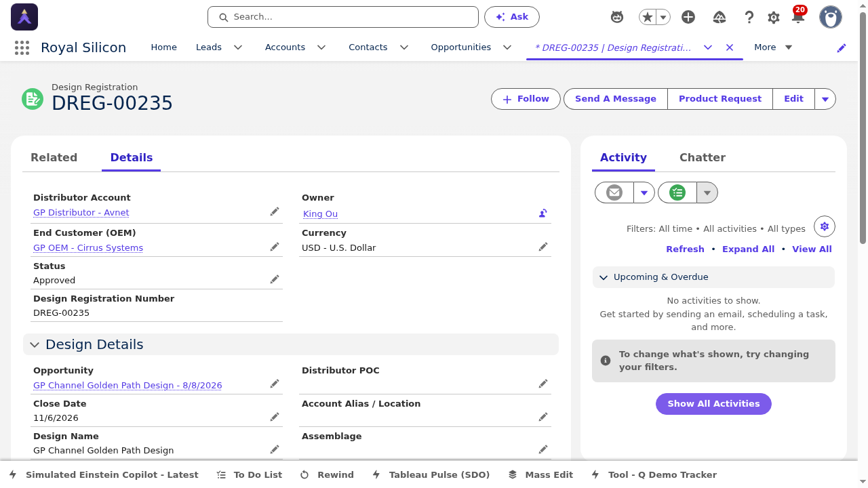Open activity timeline filter settings gear
Image resolution: width=868 pixels, height=488 pixels.
click(x=825, y=226)
